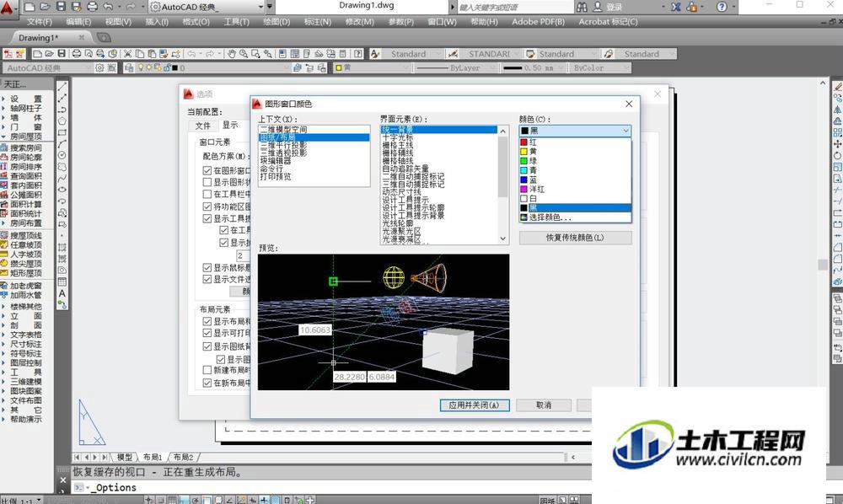The image size is (843, 504).
Task: Click the Save disk icon in the quick access bar
Action: pyautogui.click(x=61, y=7)
